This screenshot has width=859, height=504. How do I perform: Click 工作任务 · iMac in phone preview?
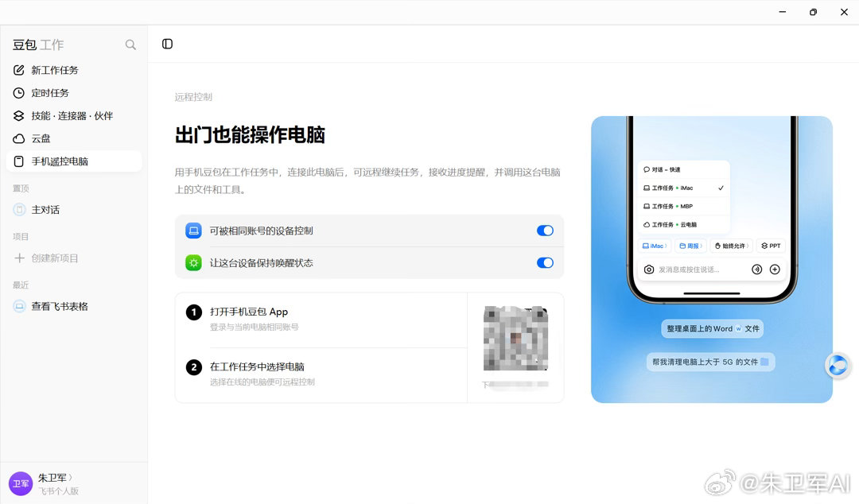click(x=683, y=188)
